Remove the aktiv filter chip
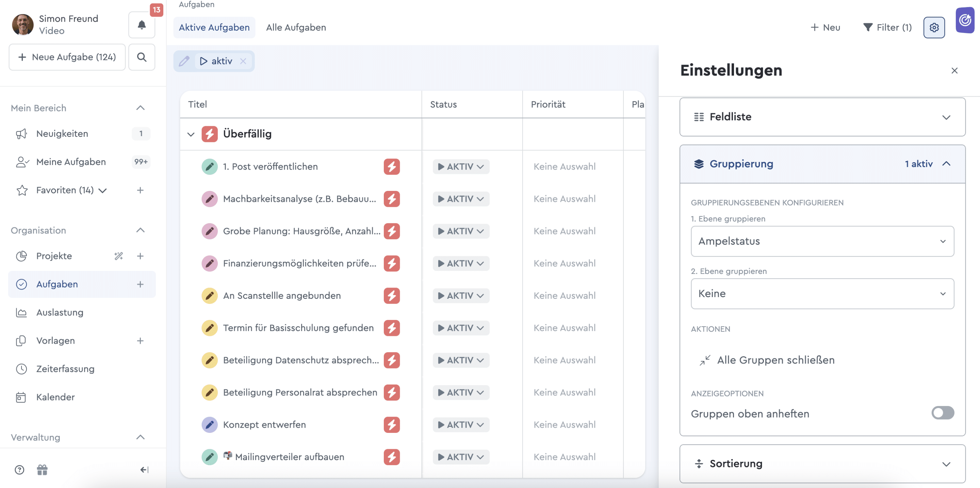Screen dimensions: 980x488 (243, 61)
